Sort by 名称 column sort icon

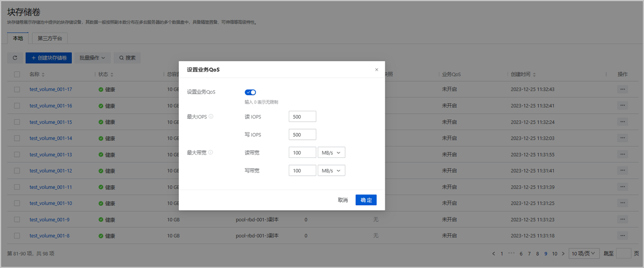[x=43, y=74]
